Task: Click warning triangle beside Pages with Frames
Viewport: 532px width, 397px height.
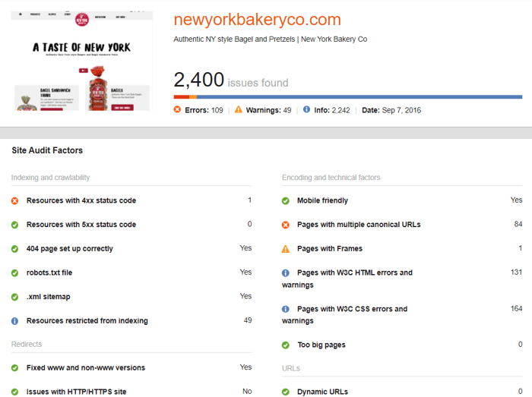Action: tap(286, 249)
